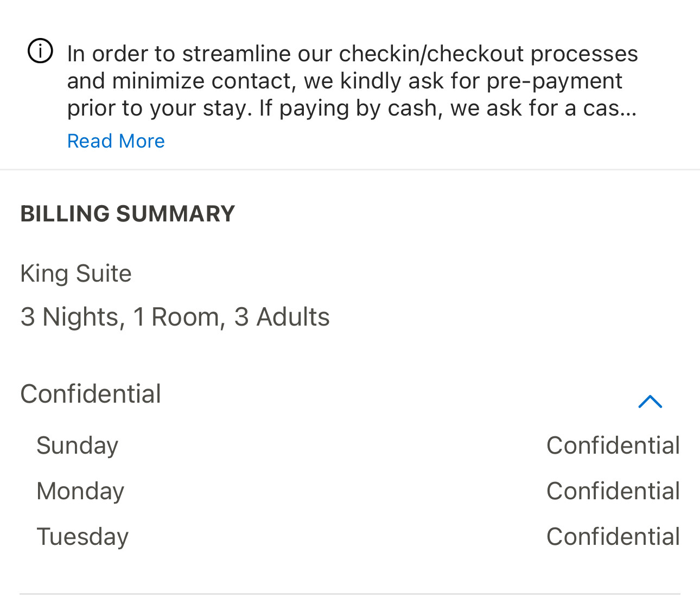700x604 pixels.
Task: Click Monday's Confidential rate value
Action: (x=613, y=491)
